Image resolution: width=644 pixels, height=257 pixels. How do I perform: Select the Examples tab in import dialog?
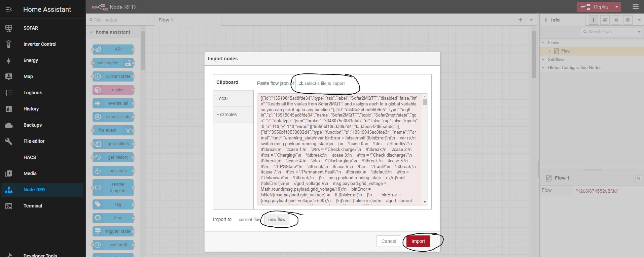pyautogui.click(x=233, y=115)
